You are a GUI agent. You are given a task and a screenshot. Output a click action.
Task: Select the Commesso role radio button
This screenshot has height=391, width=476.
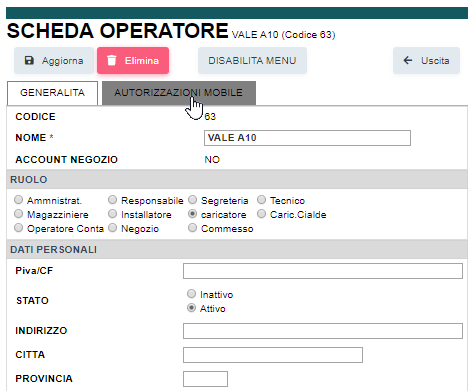coord(192,228)
